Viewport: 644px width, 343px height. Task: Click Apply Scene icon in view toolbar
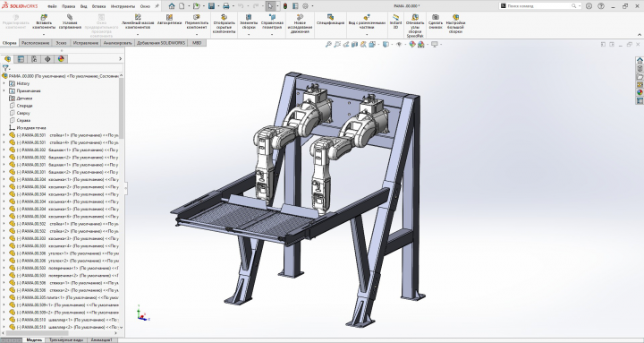pos(421,45)
